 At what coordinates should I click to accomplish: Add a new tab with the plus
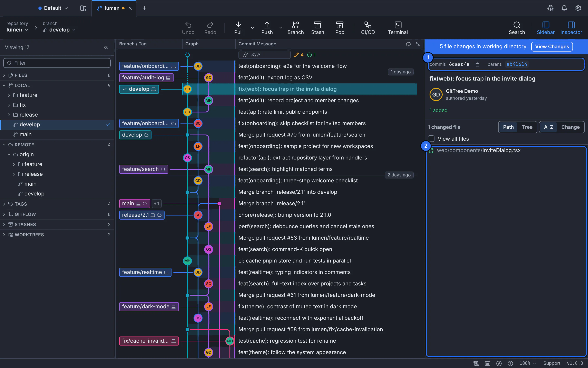click(x=144, y=8)
